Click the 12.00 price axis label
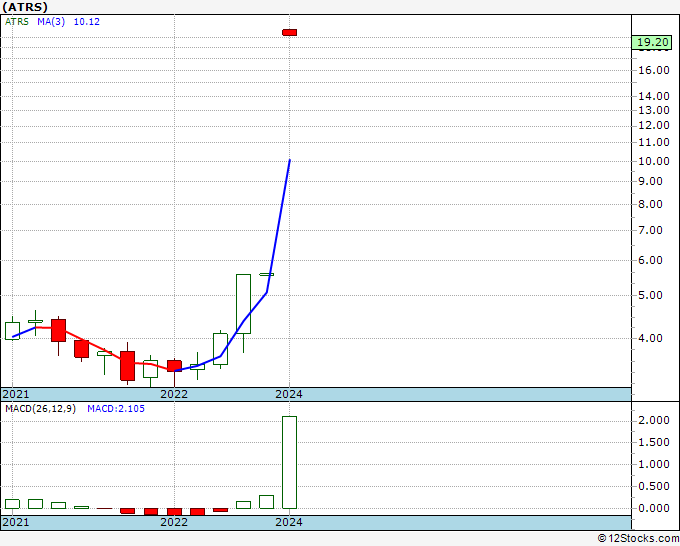680x546 pixels. tap(654, 125)
